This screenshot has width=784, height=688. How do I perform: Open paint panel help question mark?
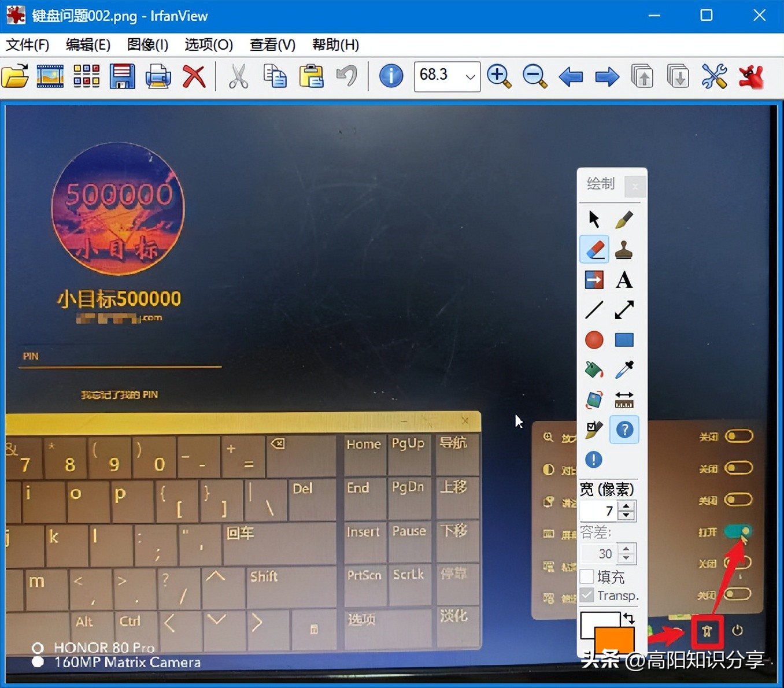point(624,430)
